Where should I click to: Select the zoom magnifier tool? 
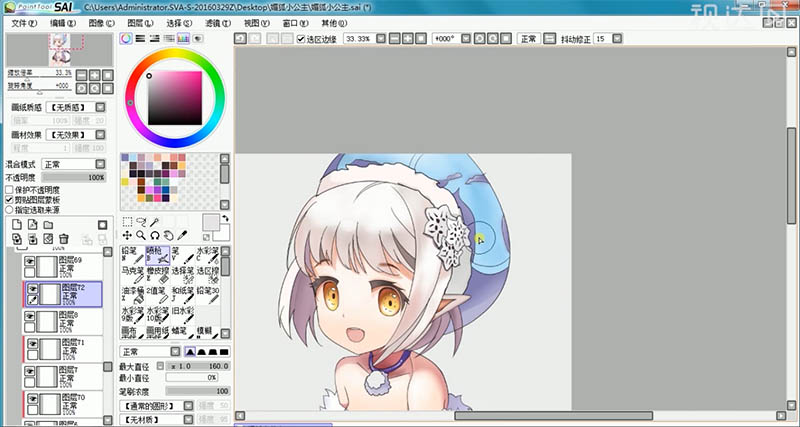tap(141, 236)
